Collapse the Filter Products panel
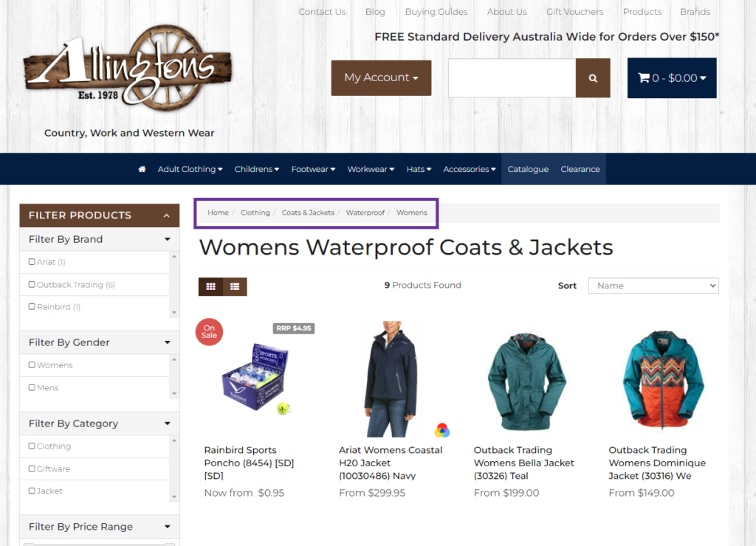 pos(166,215)
